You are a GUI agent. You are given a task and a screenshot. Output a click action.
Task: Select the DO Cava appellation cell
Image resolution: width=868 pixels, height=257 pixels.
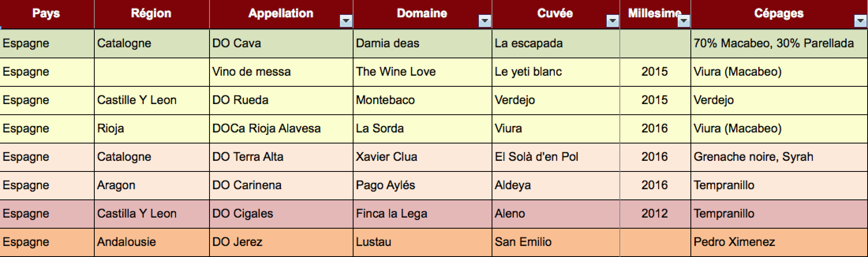pos(281,43)
